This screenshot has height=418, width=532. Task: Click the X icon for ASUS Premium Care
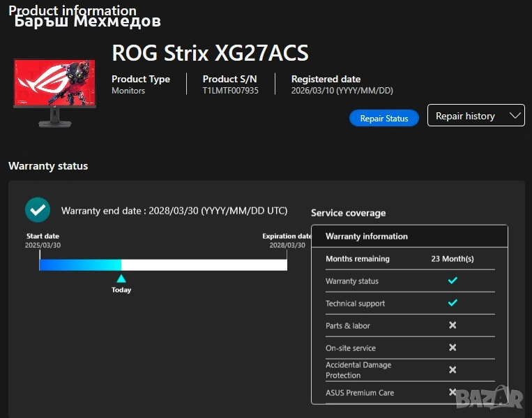[452, 392]
